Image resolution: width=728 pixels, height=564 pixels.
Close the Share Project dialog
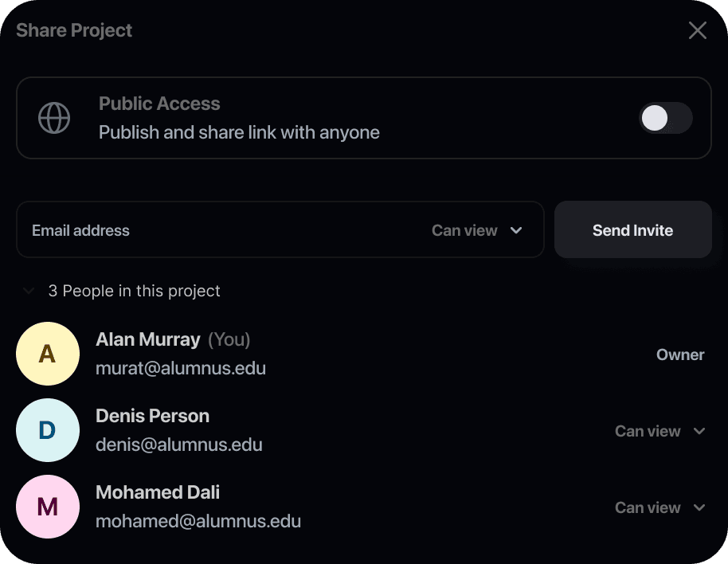pyautogui.click(x=697, y=31)
